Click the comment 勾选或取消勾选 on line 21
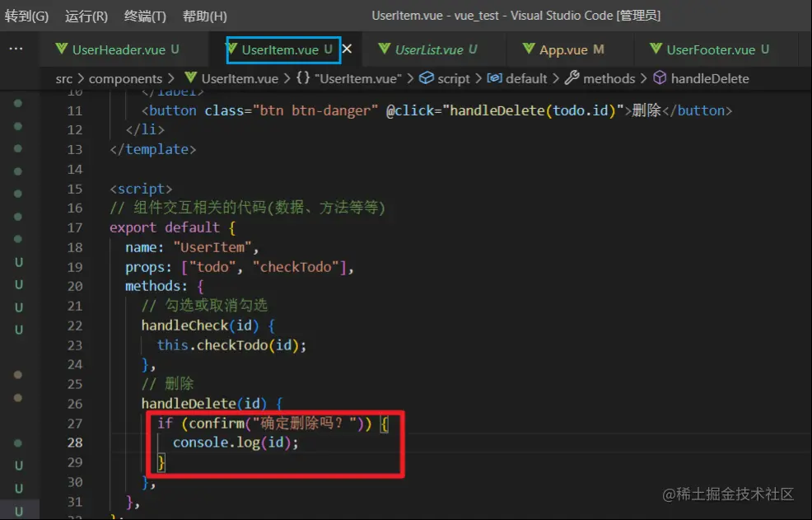The image size is (812, 520). point(204,306)
